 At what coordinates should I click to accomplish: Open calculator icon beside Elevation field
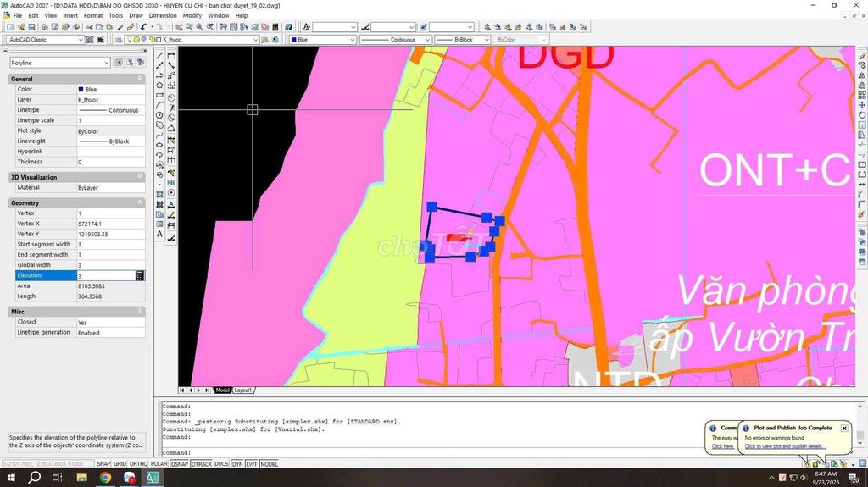click(x=140, y=276)
